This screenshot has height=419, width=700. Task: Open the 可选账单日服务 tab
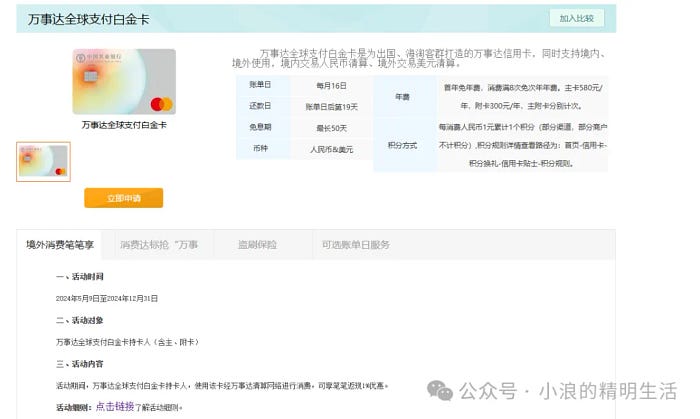click(x=356, y=245)
